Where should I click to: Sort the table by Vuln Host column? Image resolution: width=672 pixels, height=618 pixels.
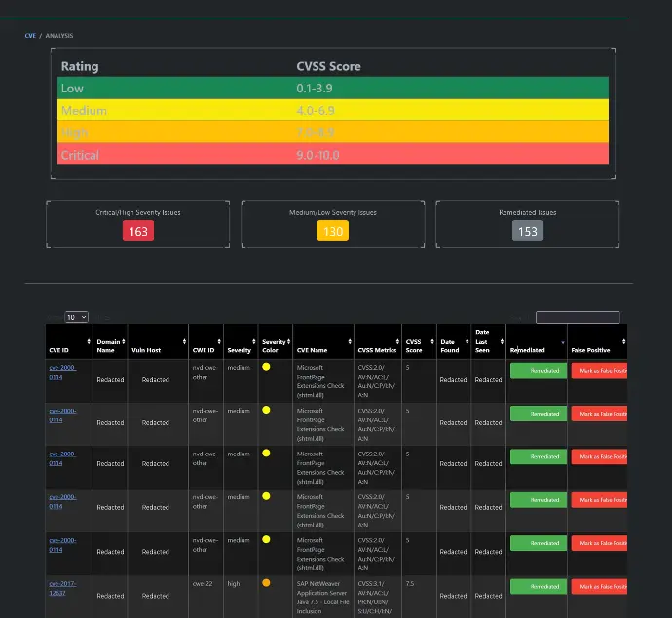158,342
